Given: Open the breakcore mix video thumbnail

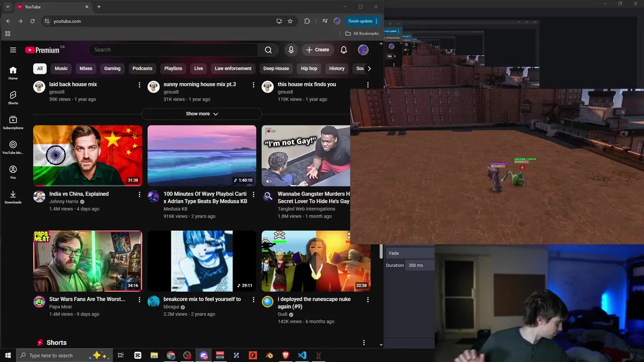Looking at the screenshot, I should coord(202,261).
